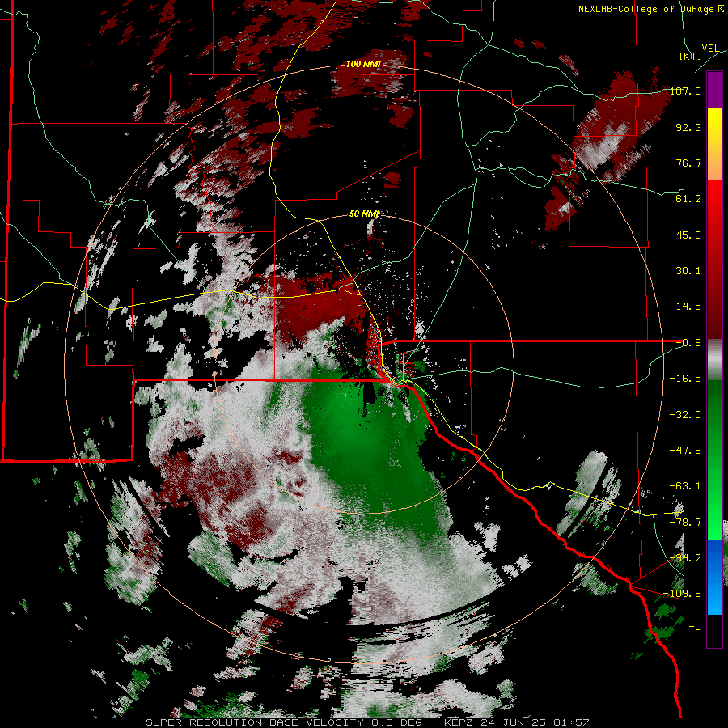Click the 14.5 velocity scale value
Viewport: 728px width, 728px height.
pos(688,307)
